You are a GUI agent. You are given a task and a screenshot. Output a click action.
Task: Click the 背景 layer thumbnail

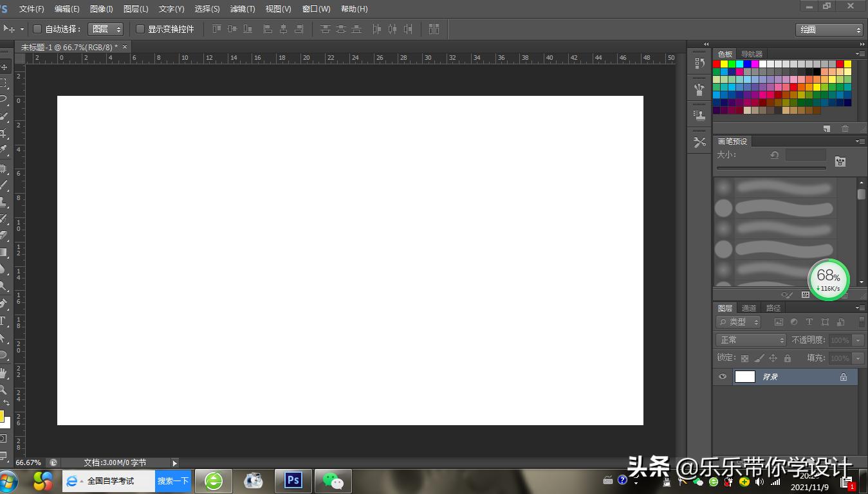pos(744,377)
